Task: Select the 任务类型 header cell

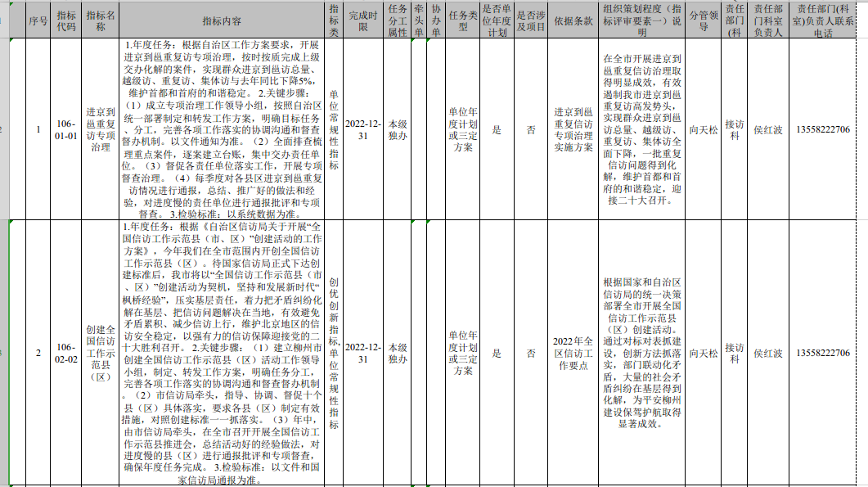Action: pos(462,20)
